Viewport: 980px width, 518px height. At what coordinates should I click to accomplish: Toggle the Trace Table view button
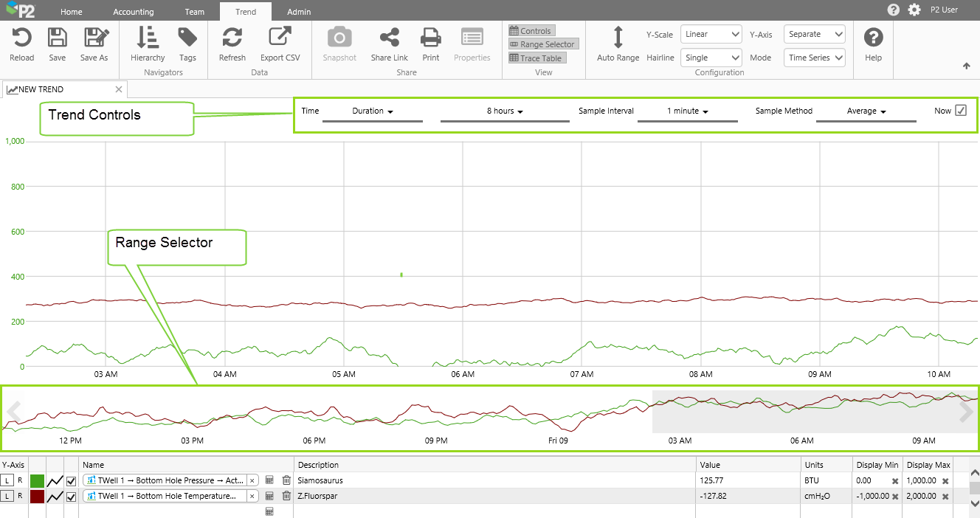(x=536, y=58)
